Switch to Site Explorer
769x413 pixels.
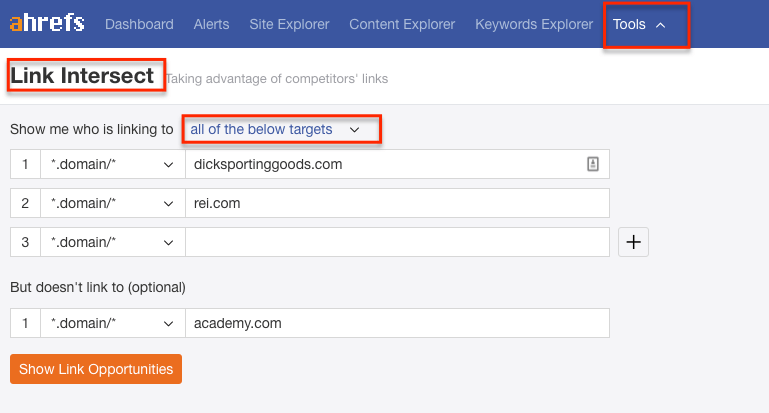pyautogui.click(x=289, y=24)
